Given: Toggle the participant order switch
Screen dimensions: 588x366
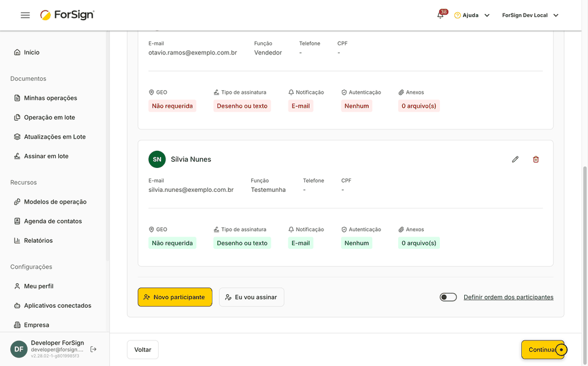Looking at the screenshot, I should tap(448, 297).
